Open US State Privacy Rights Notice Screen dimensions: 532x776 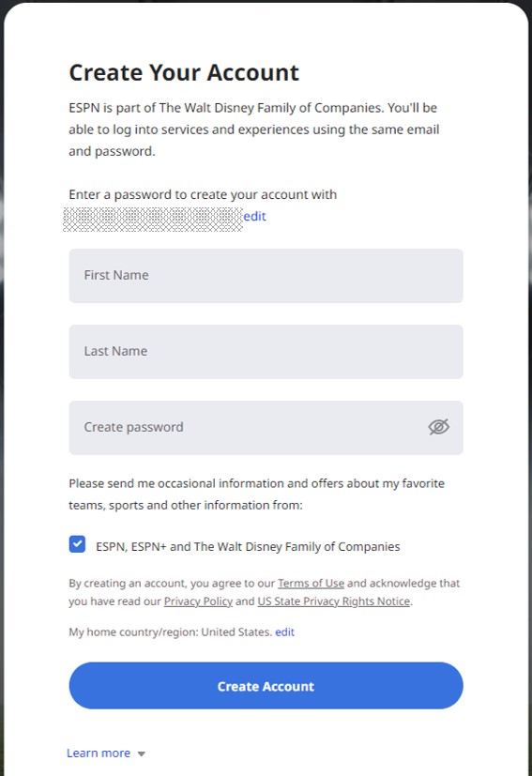tap(334, 601)
